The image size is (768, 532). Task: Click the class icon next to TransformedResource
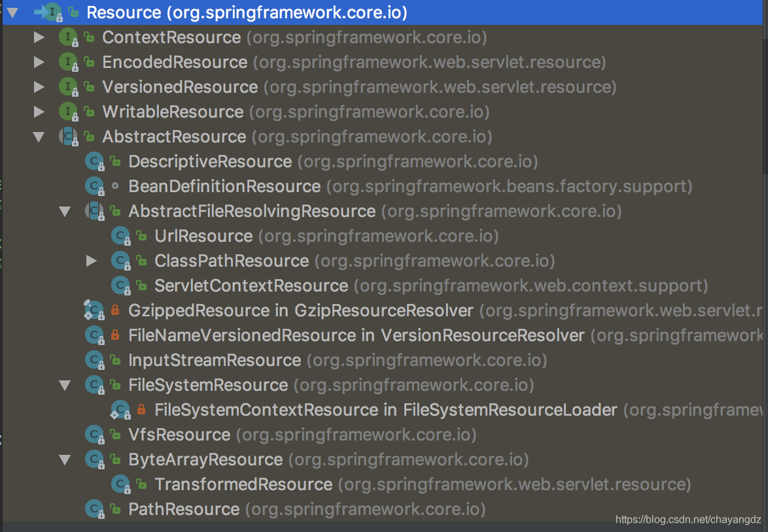120,484
